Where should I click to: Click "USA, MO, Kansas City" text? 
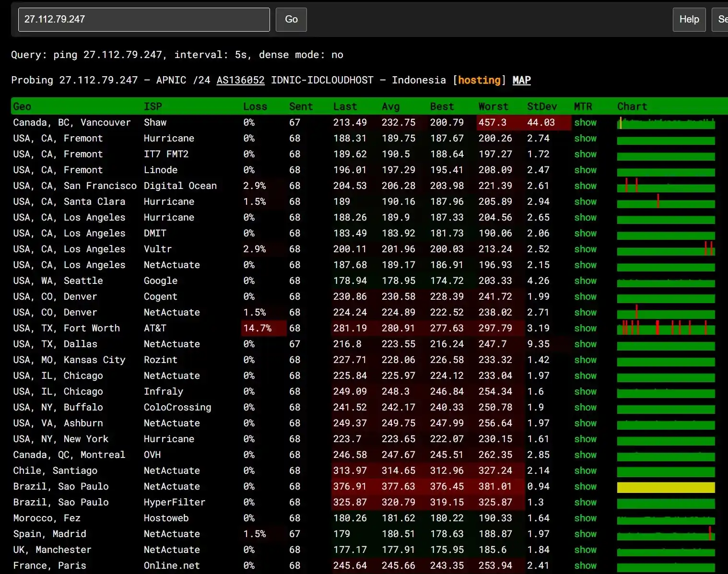[x=70, y=360]
